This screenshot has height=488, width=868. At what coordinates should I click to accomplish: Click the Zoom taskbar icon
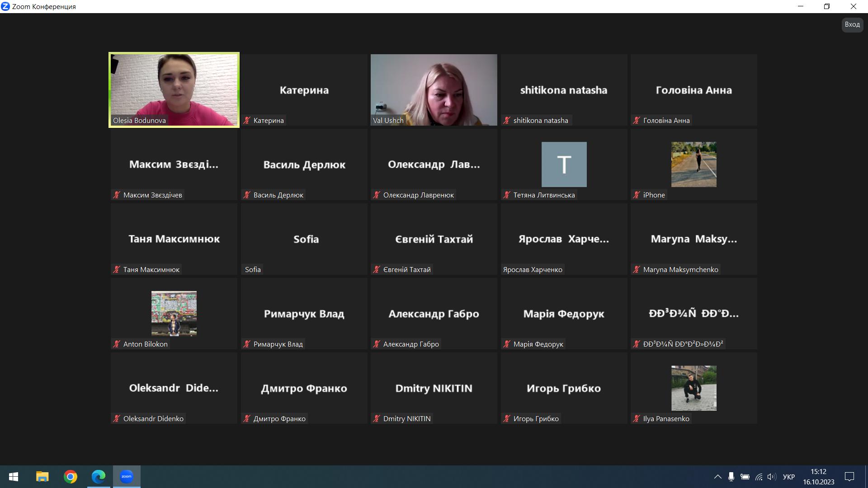(x=127, y=477)
